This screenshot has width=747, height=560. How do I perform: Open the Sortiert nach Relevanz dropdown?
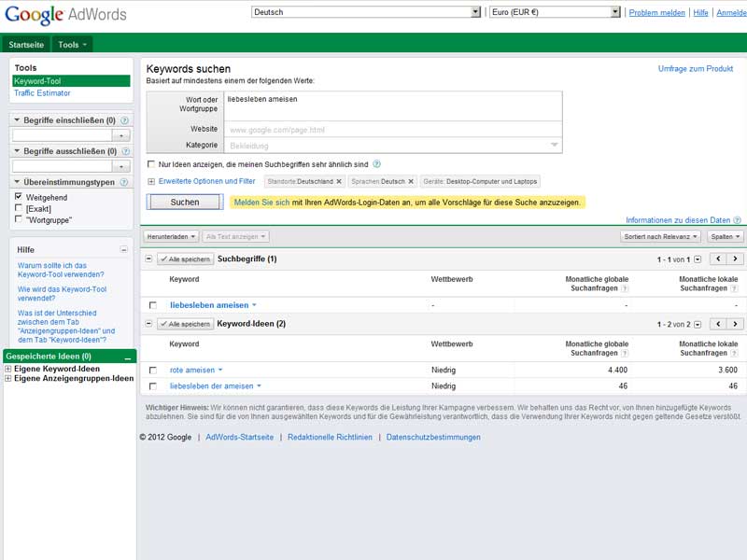(x=661, y=237)
